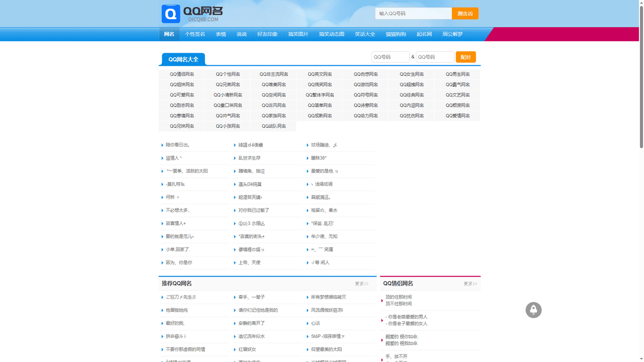
Task: Open the QQ非主流网名 category link
Action: tap(274, 74)
